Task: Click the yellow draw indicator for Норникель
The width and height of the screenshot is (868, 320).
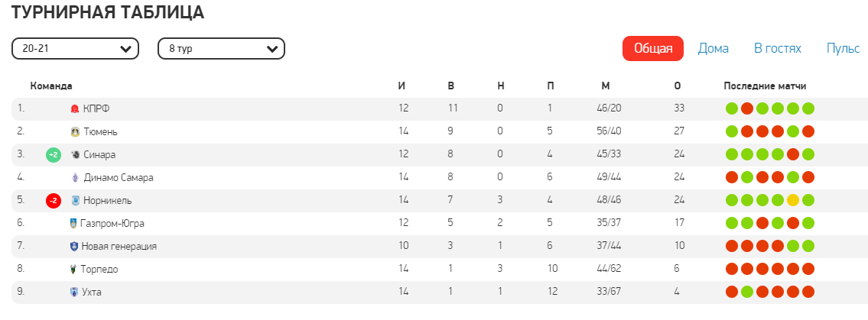Action: pyautogui.click(x=793, y=200)
